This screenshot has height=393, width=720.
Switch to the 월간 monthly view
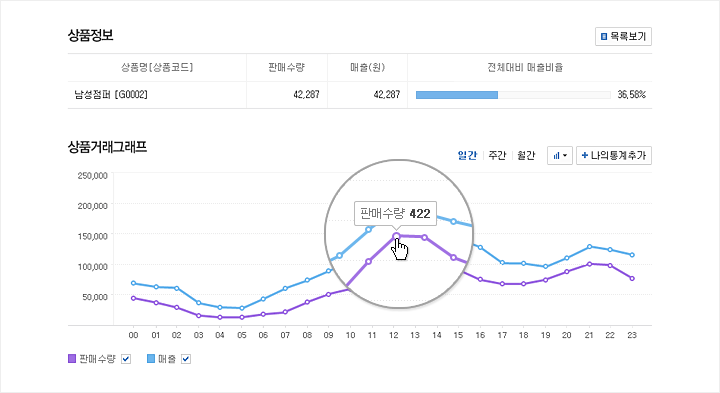526,155
